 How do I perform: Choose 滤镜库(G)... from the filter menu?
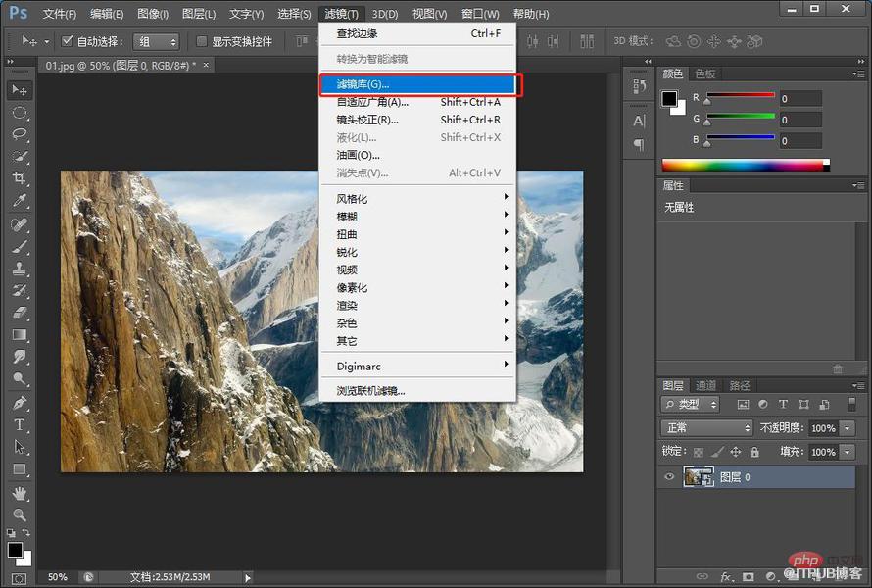[417, 84]
